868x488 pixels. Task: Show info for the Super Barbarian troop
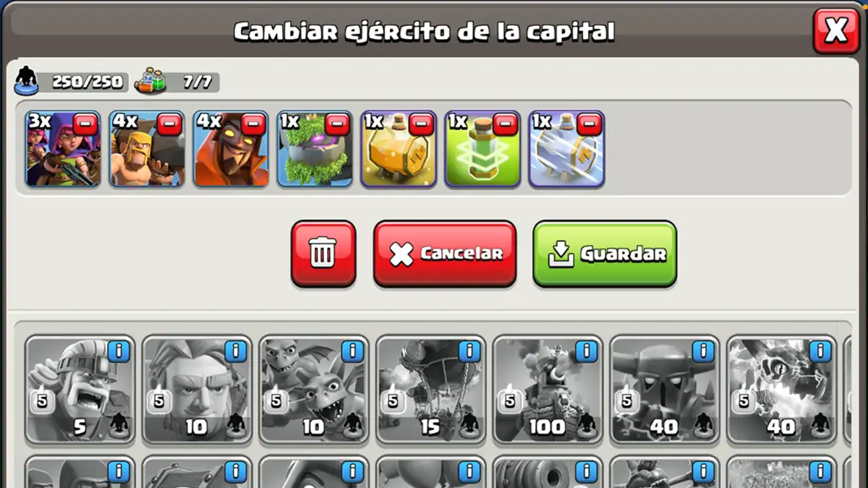point(119,351)
